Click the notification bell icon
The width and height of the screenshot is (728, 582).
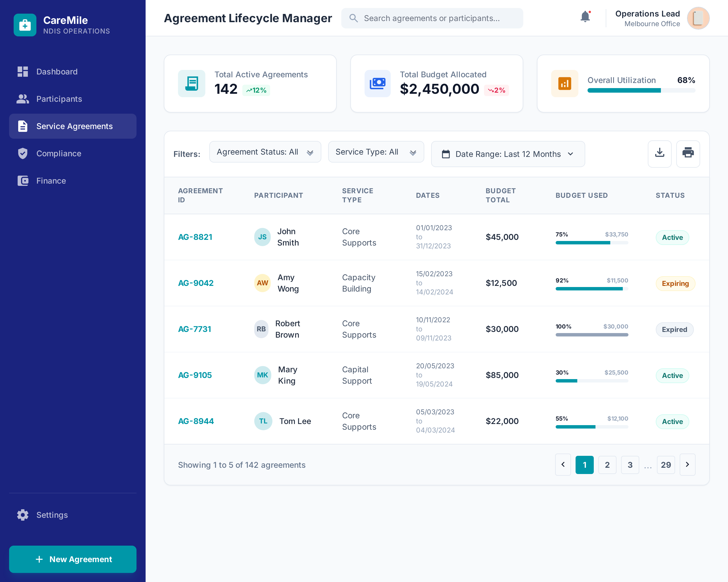[585, 17]
